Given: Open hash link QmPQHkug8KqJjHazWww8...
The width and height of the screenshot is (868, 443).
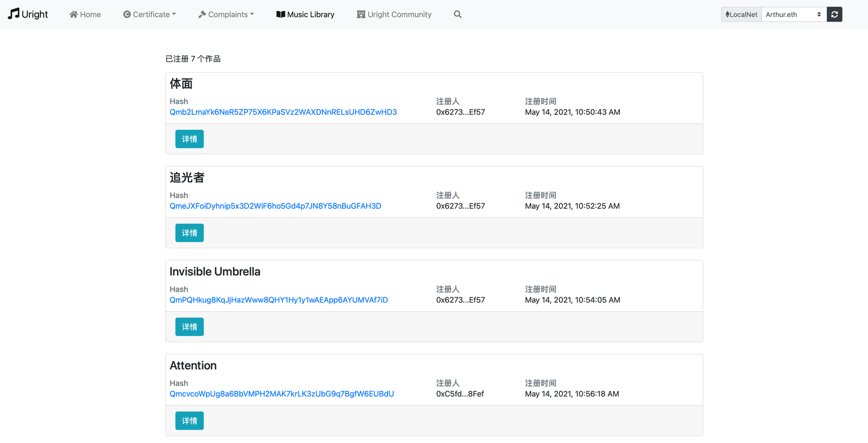Looking at the screenshot, I should pyautogui.click(x=278, y=300).
